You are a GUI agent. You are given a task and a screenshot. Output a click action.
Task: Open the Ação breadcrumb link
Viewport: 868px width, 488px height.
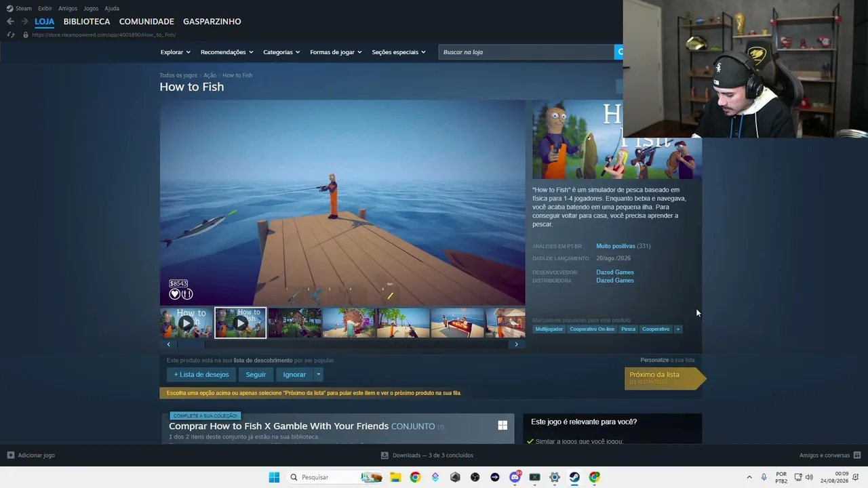tap(210, 75)
